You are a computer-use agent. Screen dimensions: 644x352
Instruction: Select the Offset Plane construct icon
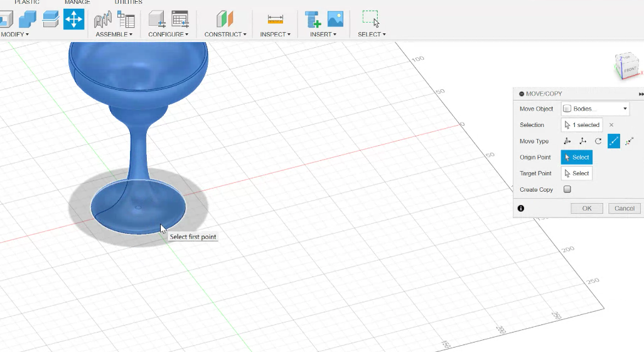pos(225,19)
